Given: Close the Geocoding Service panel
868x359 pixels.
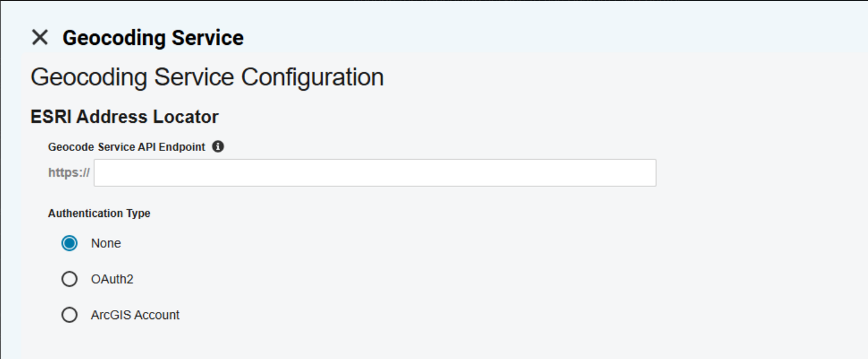Looking at the screenshot, I should coord(40,38).
